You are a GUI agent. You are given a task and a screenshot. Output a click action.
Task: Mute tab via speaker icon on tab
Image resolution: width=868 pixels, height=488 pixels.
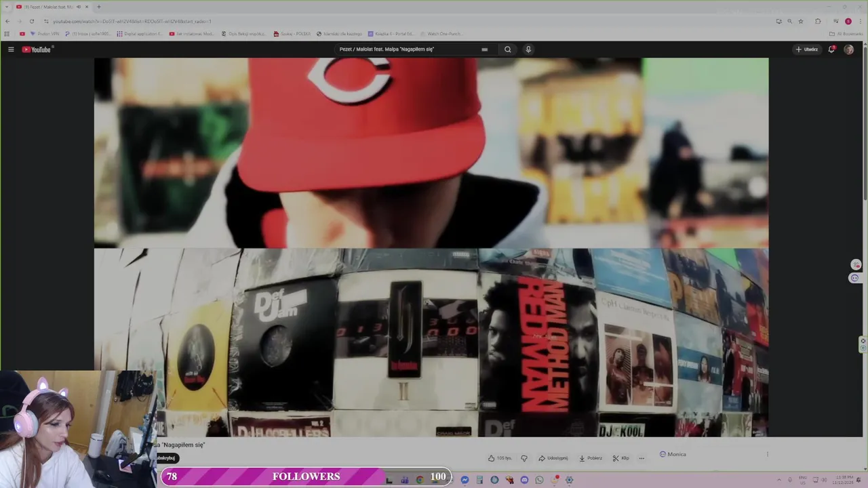click(79, 7)
